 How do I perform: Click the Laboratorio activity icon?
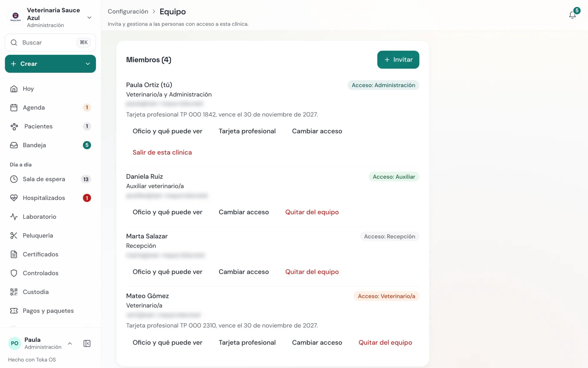(14, 217)
